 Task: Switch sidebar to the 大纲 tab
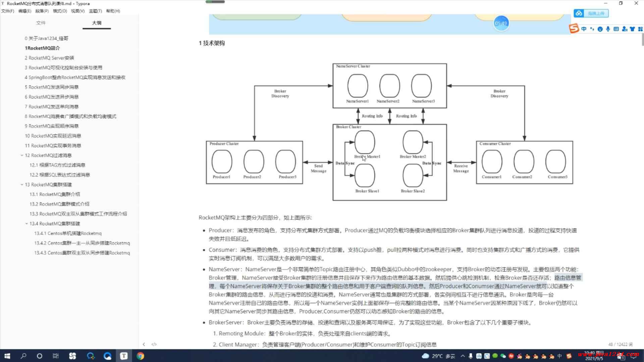(97, 23)
